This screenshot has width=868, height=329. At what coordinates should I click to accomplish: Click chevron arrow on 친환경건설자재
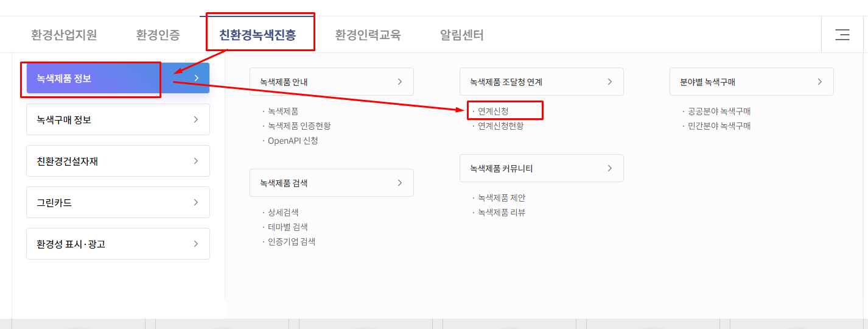(196, 161)
